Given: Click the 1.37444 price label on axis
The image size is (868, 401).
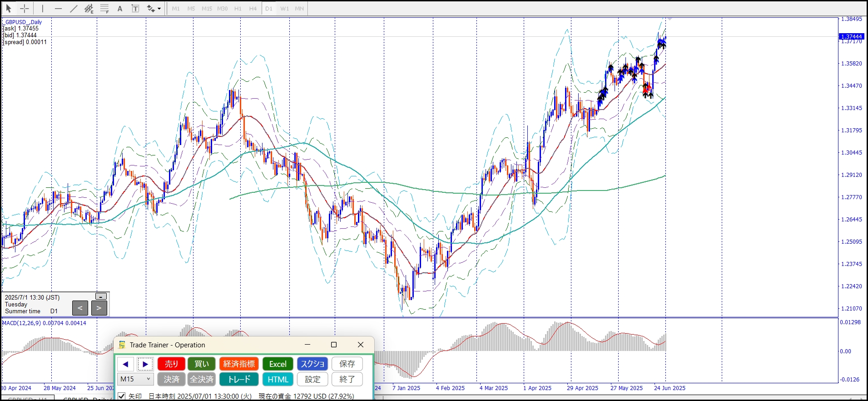Looking at the screenshot, I should pos(851,36).
